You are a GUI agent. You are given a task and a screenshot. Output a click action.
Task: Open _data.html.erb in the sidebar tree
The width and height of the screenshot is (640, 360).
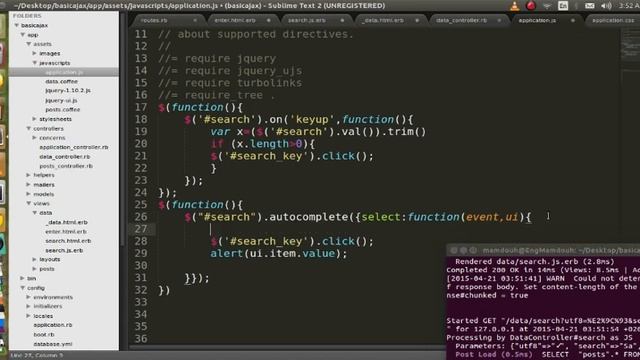pyautogui.click(x=67, y=222)
